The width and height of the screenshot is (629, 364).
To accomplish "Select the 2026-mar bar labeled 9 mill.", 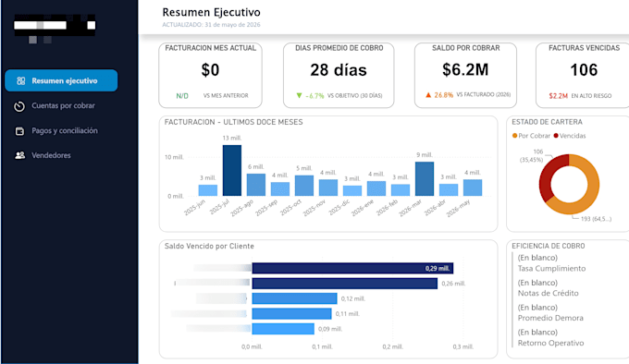I will pos(425,178).
